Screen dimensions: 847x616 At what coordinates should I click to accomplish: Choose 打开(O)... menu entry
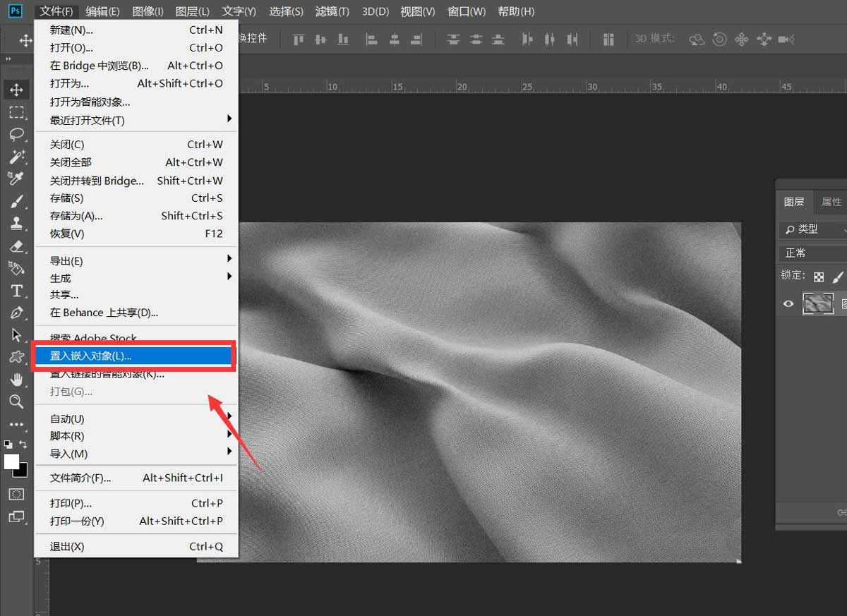(x=136, y=47)
